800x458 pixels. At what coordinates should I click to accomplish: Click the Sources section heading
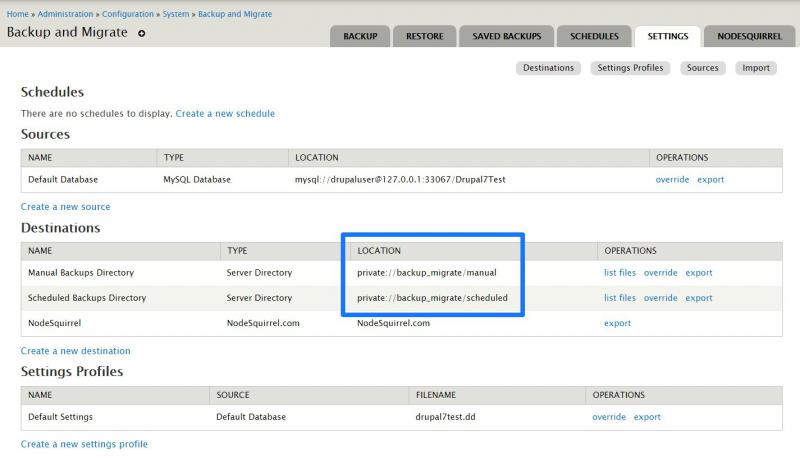point(45,134)
